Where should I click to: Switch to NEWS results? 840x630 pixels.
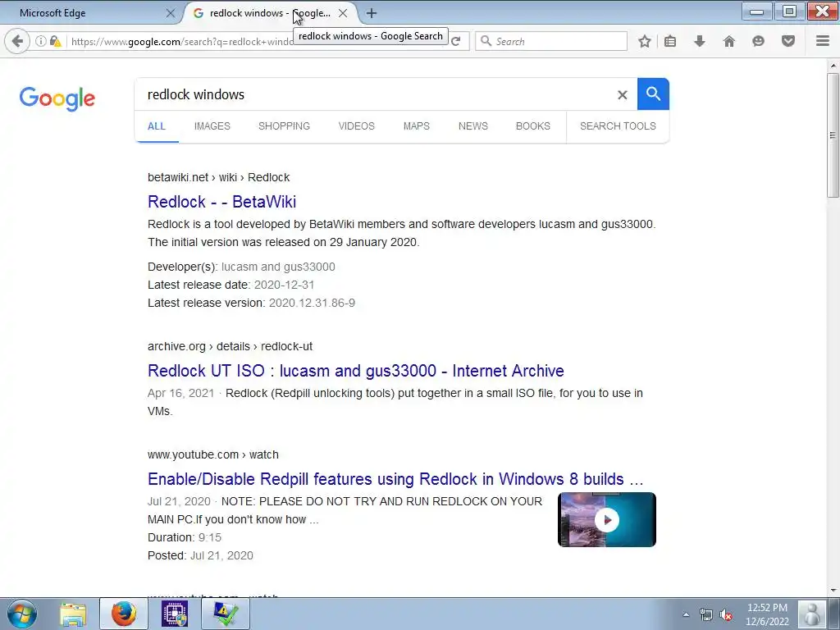click(x=473, y=126)
